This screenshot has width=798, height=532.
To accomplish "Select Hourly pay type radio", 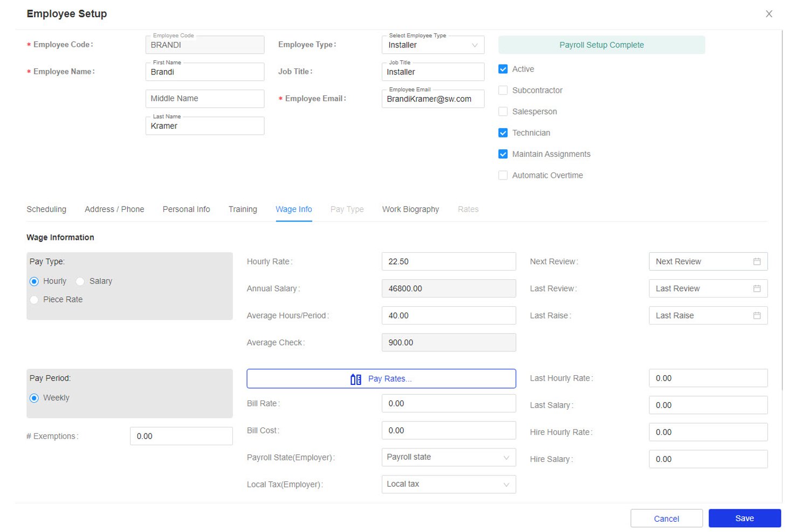I will [x=35, y=281].
